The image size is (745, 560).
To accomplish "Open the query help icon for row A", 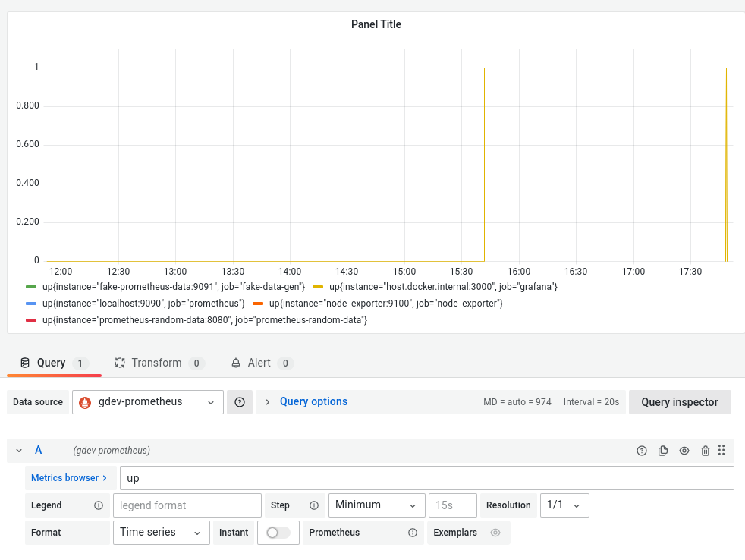I will point(641,450).
